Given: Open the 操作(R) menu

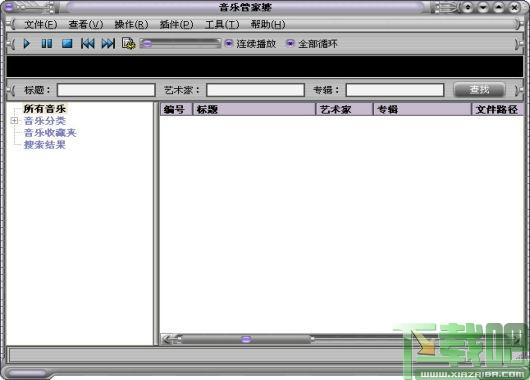Looking at the screenshot, I should coord(131,24).
